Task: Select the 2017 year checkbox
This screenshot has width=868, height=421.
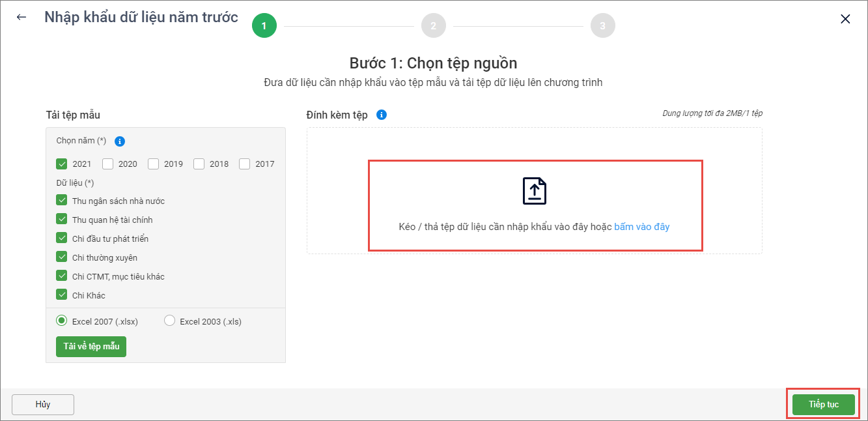Action: coord(245,164)
